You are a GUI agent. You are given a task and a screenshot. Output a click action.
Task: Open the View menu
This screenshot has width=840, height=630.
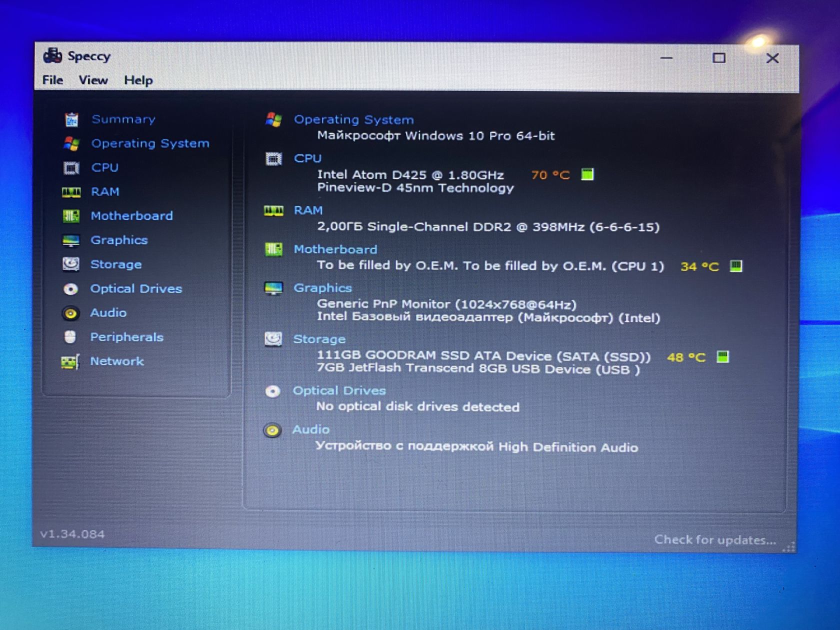click(x=93, y=80)
